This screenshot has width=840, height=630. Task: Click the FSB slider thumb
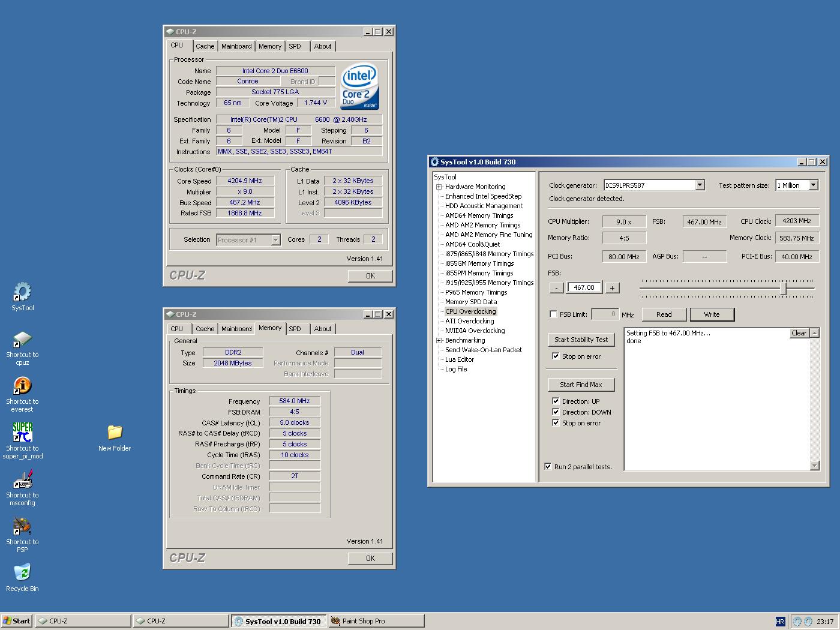click(x=783, y=288)
